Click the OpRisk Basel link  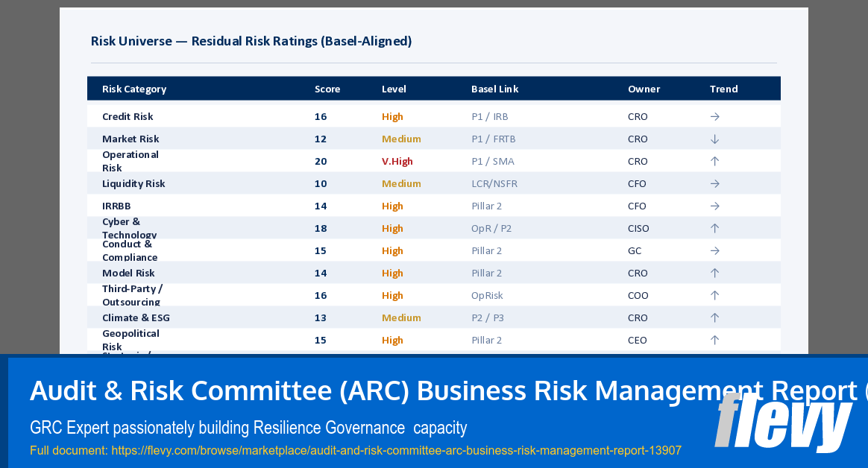pyautogui.click(x=487, y=295)
